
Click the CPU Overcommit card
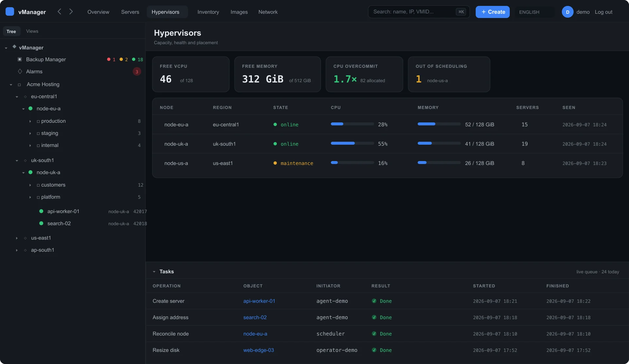(x=364, y=74)
